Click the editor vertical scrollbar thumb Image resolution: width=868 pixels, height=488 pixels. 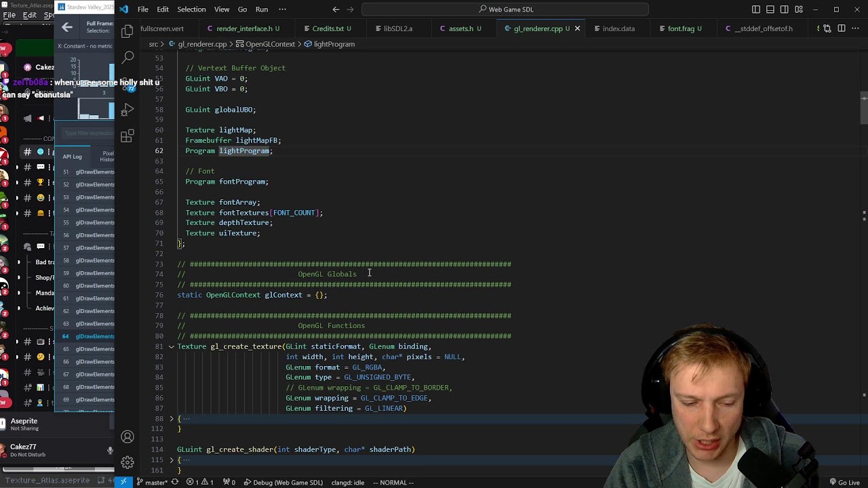point(863,108)
